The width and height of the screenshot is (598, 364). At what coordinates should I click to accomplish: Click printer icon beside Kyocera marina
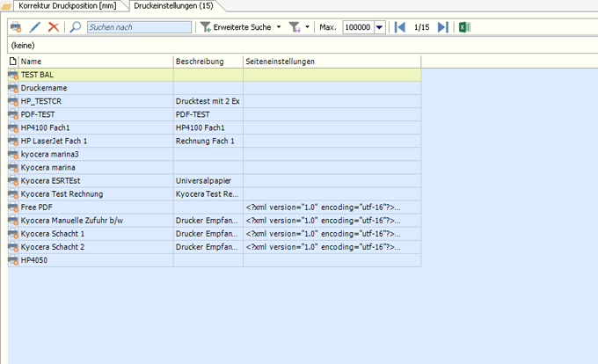(13, 167)
